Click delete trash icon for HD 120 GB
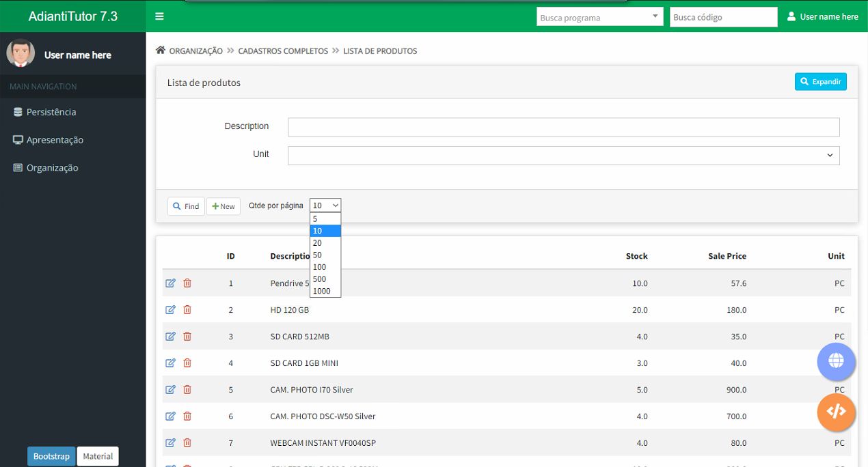Image resolution: width=868 pixels, height=467 pixels. [187, 309]
